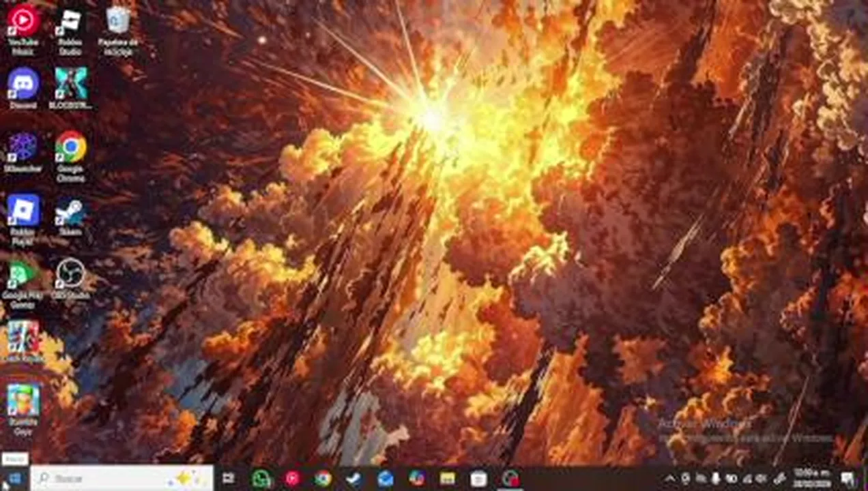Open the taskbar clock and calendar

[x=811, y=479]
